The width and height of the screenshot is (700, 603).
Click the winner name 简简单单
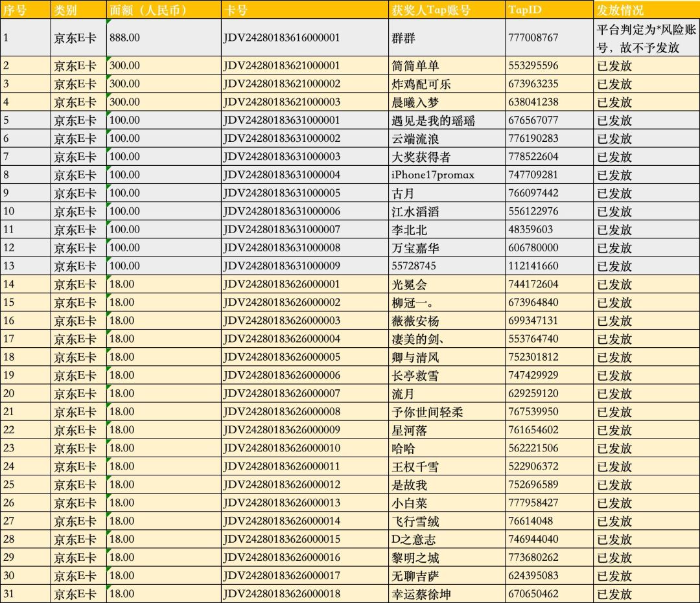[415, 65]
